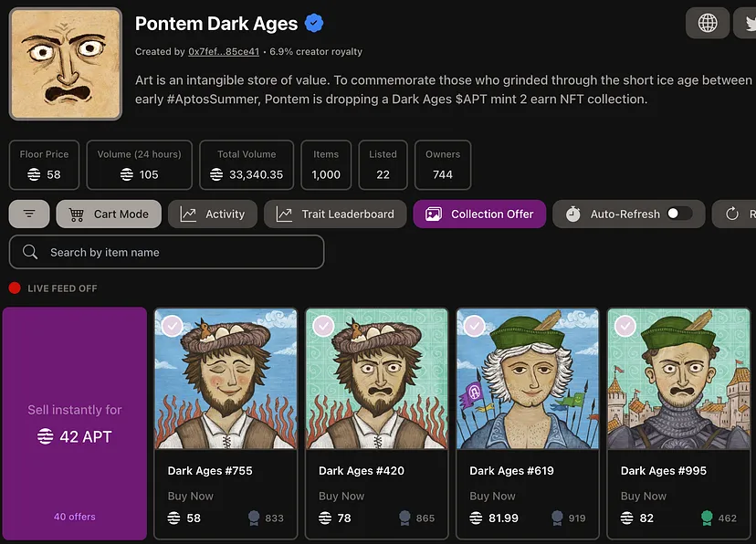Enable Cart Mode

coord(109,214)
